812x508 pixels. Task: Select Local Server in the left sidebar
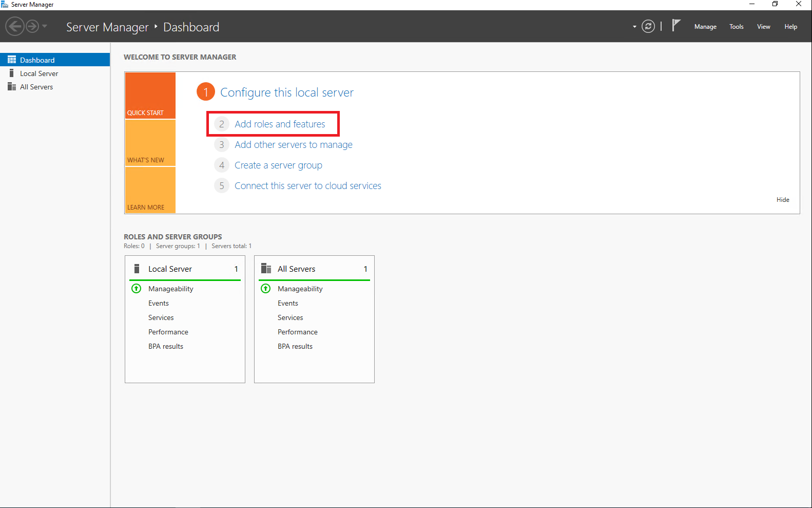point(55,73)
